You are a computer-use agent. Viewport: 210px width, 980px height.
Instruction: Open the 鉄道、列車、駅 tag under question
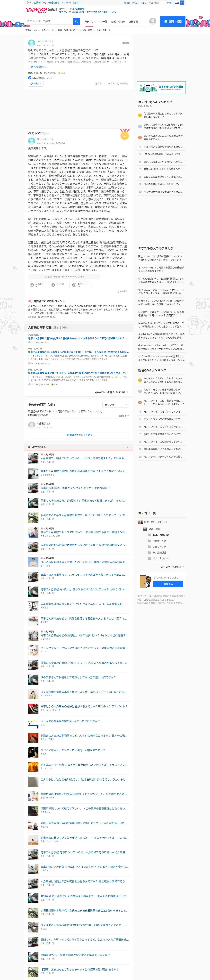(x=35, y=73)
